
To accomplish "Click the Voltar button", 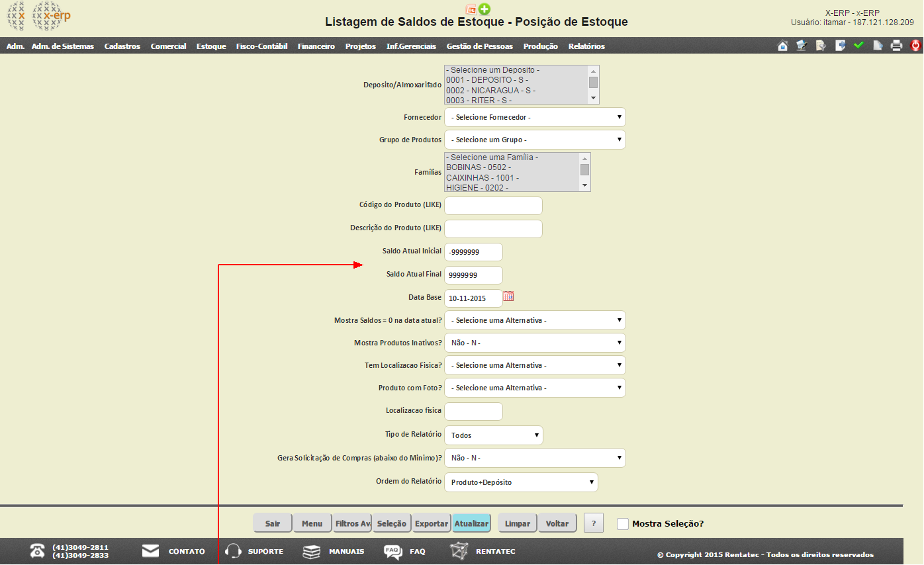I will point(557,523).
